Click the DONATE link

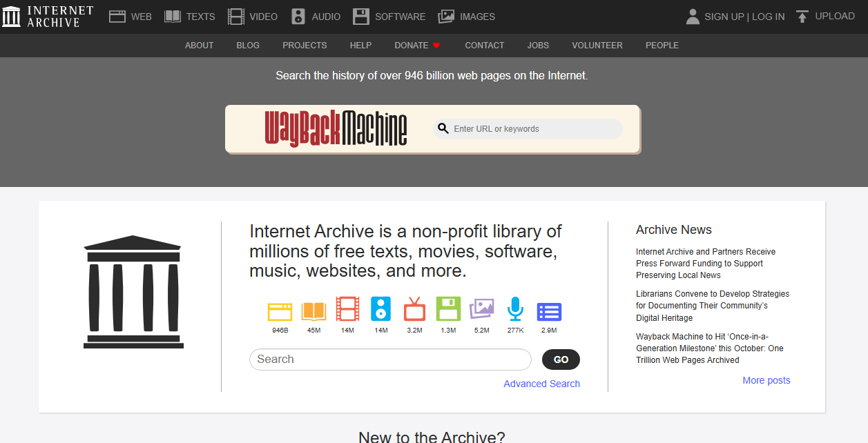click(412, 46)
